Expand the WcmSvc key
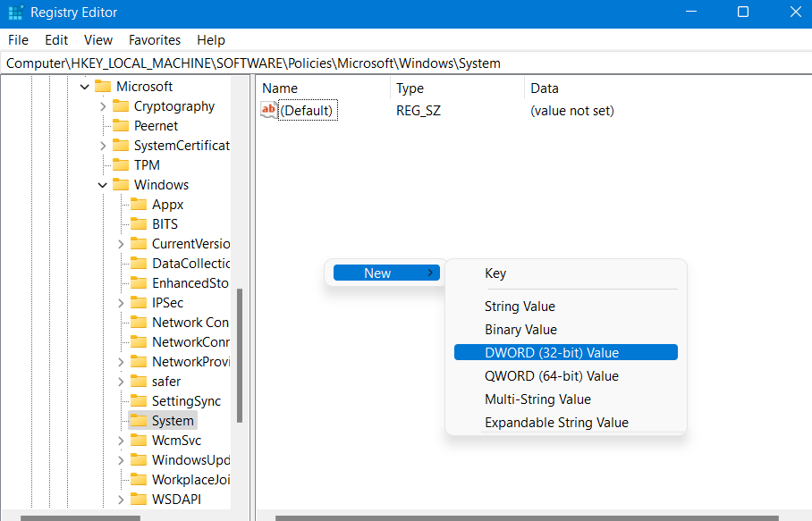 point(121,441)
